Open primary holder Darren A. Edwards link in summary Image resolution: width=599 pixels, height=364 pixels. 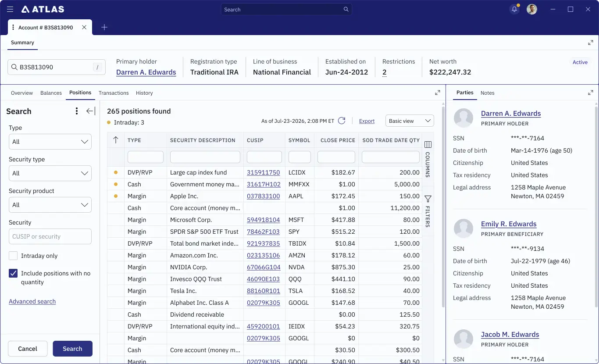146,72
